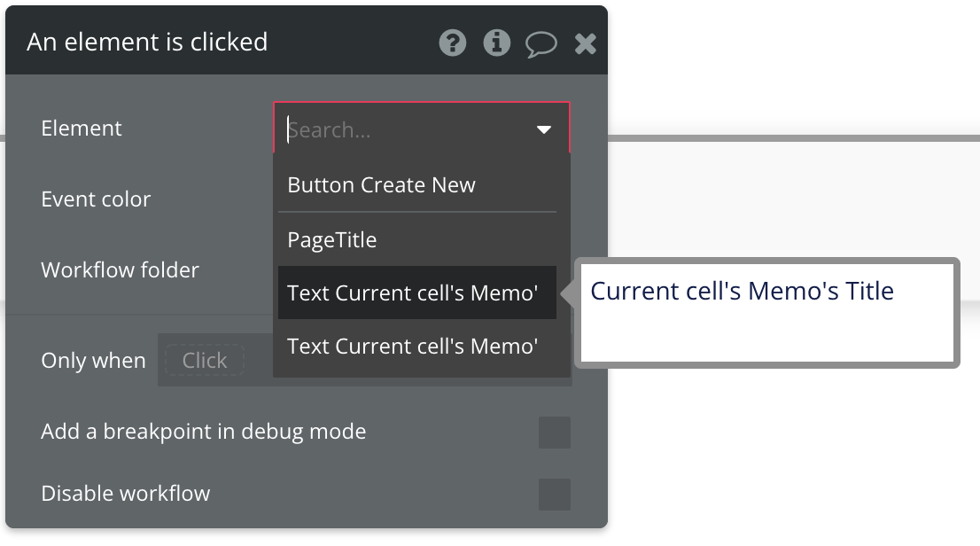Enable Add a breakpoint in debug mode
980x546 pixels.
[555, 433]
